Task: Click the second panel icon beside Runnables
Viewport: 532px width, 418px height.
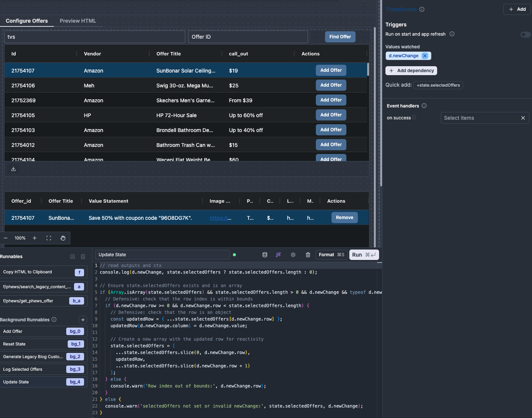Action: tap(83, 257)
